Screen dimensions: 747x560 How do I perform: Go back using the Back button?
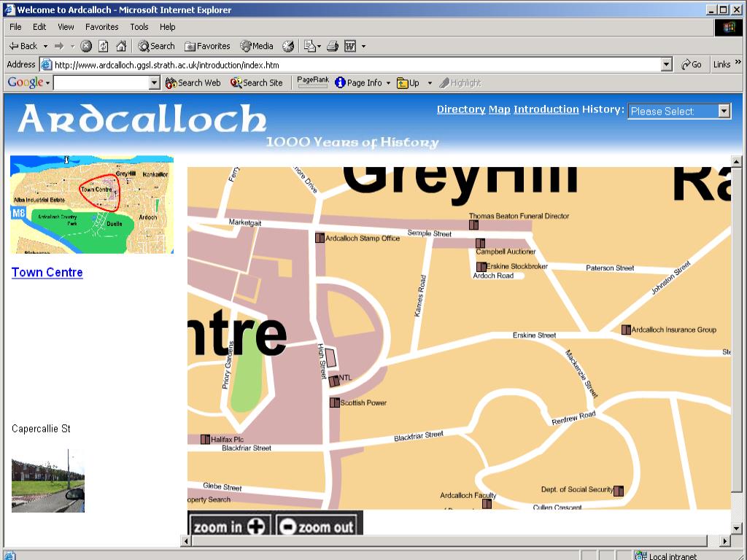(x=23, y=46)
